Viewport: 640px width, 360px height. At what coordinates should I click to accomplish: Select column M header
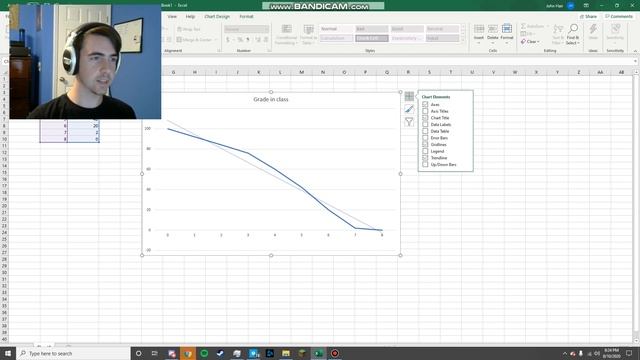302,72
